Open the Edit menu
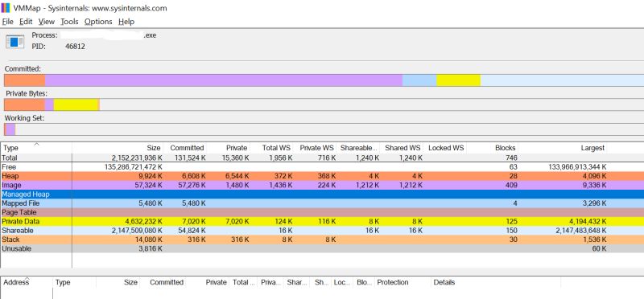This screenshot has height=299, width=644. [x=26, y=22]
